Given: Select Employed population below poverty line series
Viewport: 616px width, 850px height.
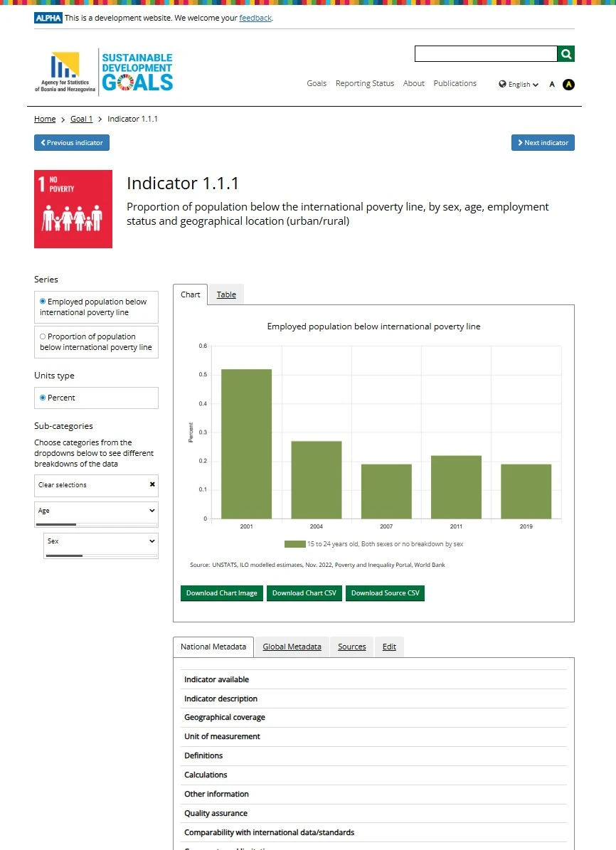Looking at the screenshot, I should pyautogui.click(x=43, y=302).
